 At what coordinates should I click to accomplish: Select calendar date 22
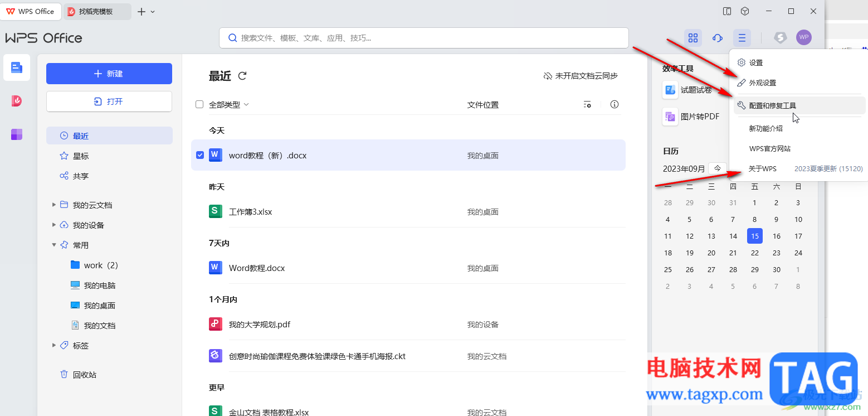tap(754, 253)
